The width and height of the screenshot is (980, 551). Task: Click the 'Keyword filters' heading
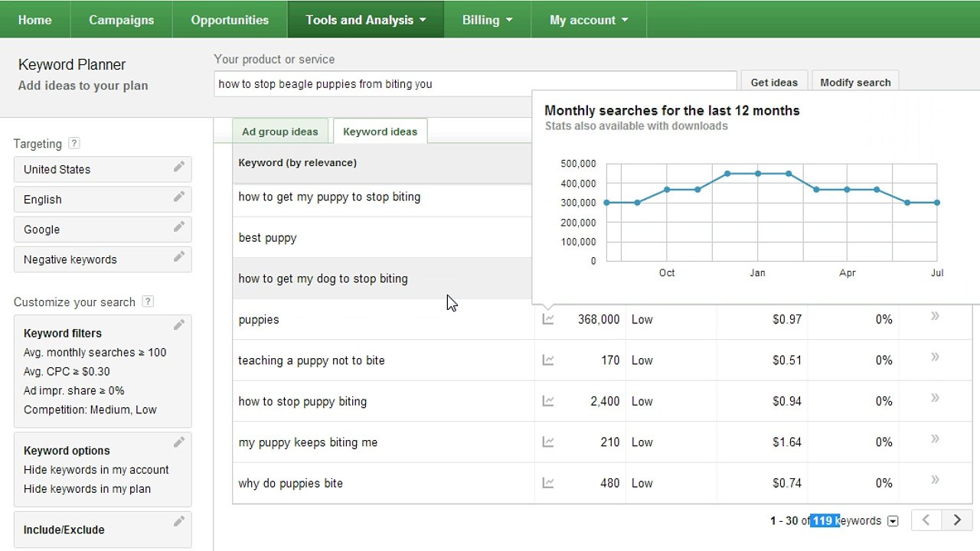pos(63,333)
